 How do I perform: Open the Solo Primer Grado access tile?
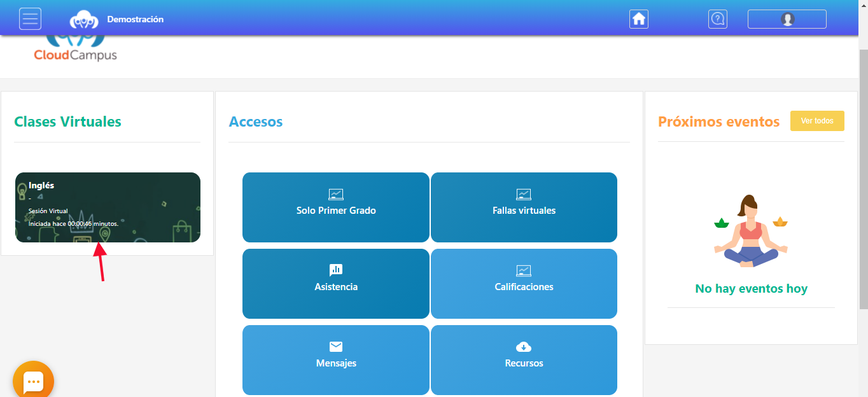coord(335,207)
